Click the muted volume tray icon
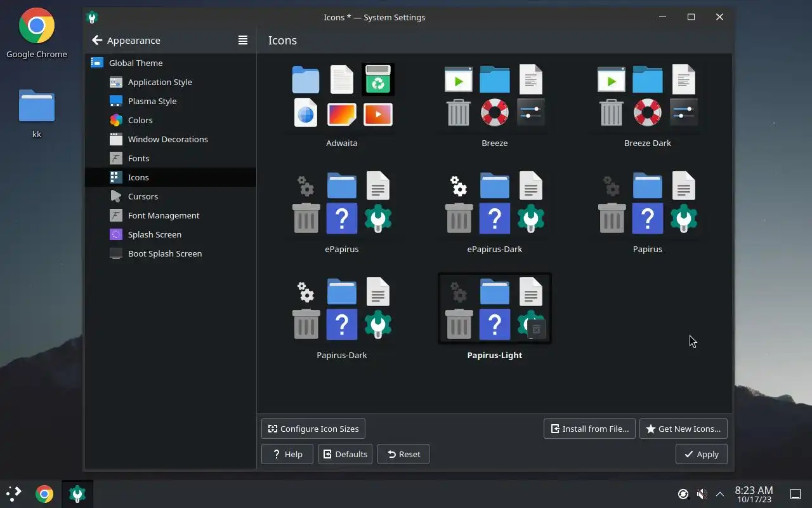Viewport: 812px width, 508px height. click(x=702, y=494)
